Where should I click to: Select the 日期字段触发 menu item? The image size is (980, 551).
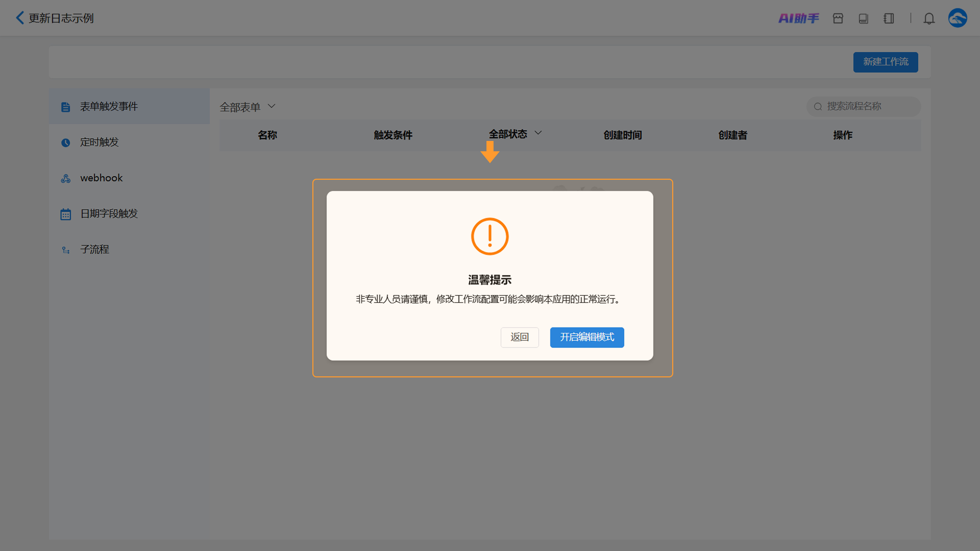click(x=129, y=213)
